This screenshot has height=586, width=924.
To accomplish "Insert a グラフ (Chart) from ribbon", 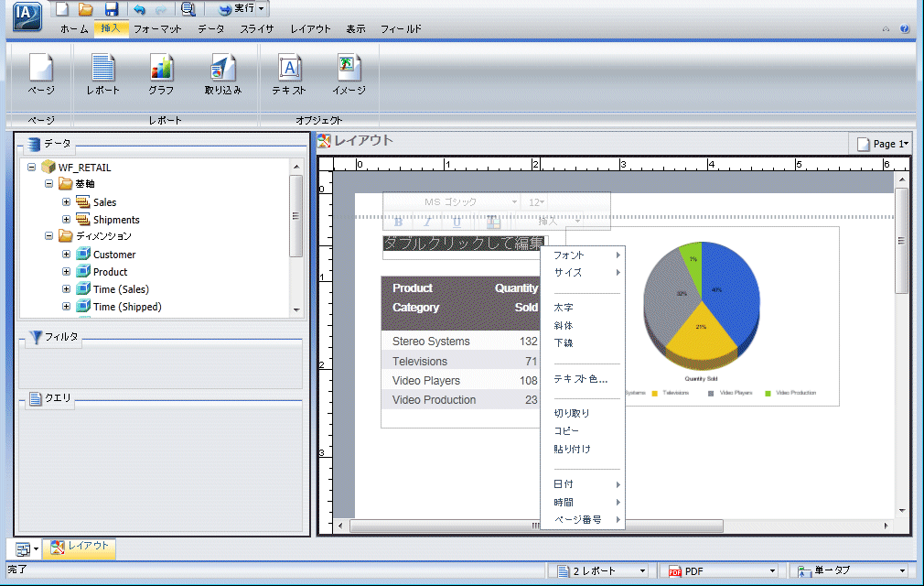I will coord(161,75).
